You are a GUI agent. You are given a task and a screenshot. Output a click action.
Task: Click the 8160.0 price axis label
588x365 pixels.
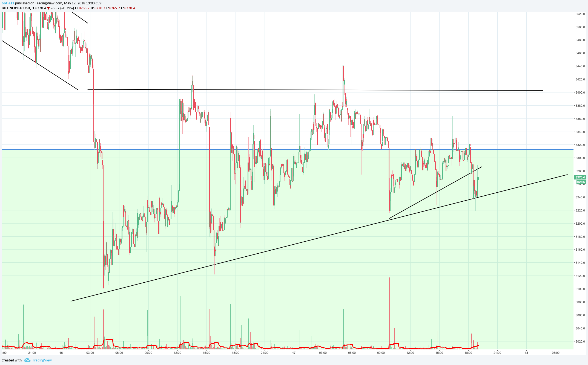(580, 250)
